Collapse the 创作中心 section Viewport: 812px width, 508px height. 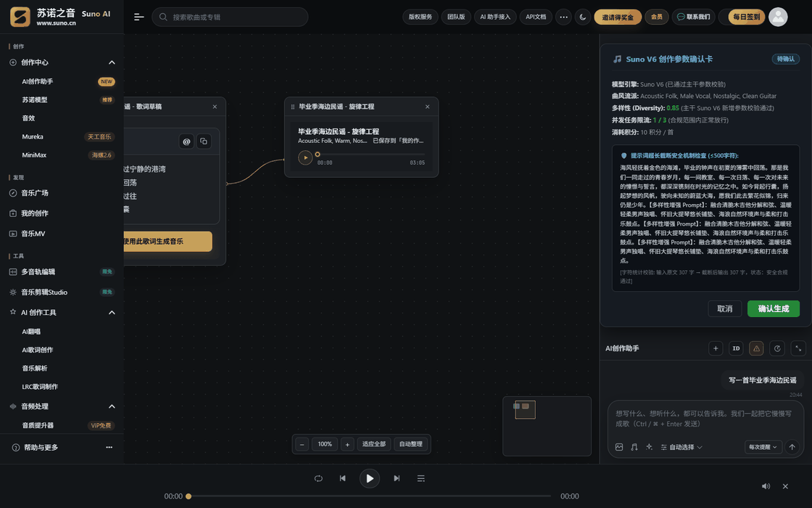(112, 62)
